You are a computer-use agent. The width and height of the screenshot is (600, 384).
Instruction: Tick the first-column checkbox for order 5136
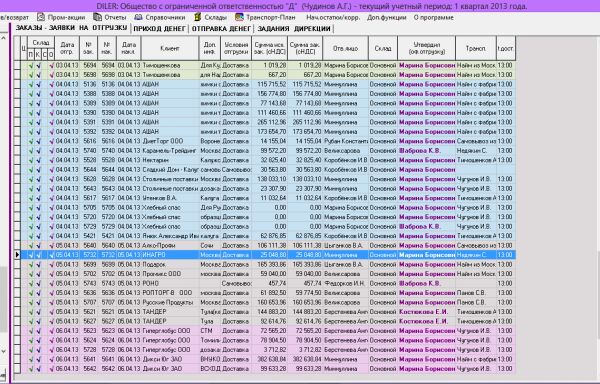pyautogui.click(x=17, y=84)
